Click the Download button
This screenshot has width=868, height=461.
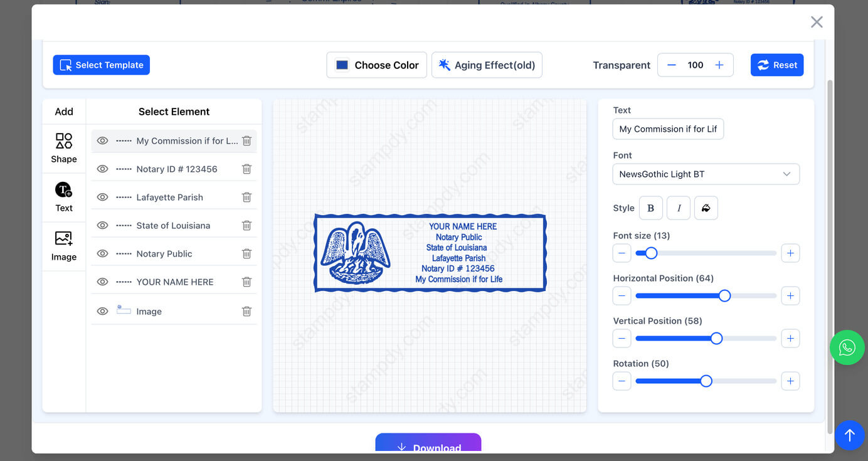tap(428, 446)
